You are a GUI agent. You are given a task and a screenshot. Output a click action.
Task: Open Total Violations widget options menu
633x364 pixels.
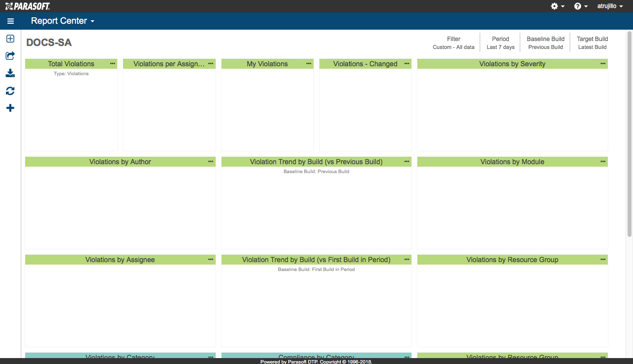tap(113, 63)
